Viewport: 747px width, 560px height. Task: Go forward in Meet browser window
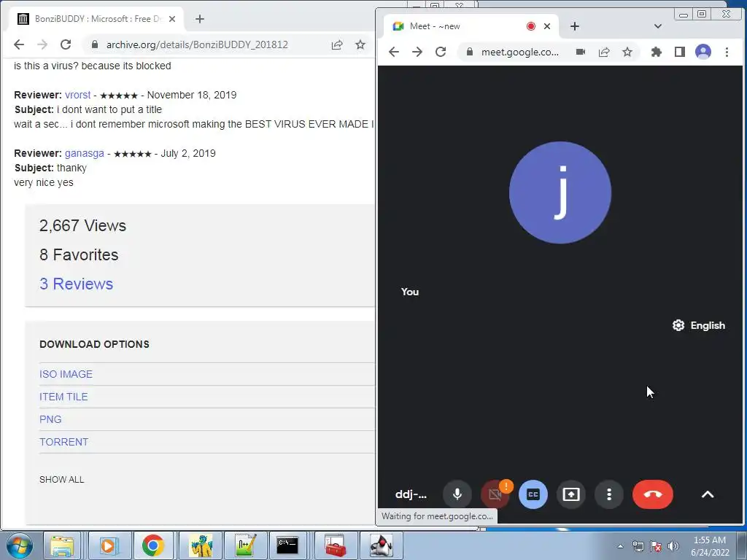(417, 52)
